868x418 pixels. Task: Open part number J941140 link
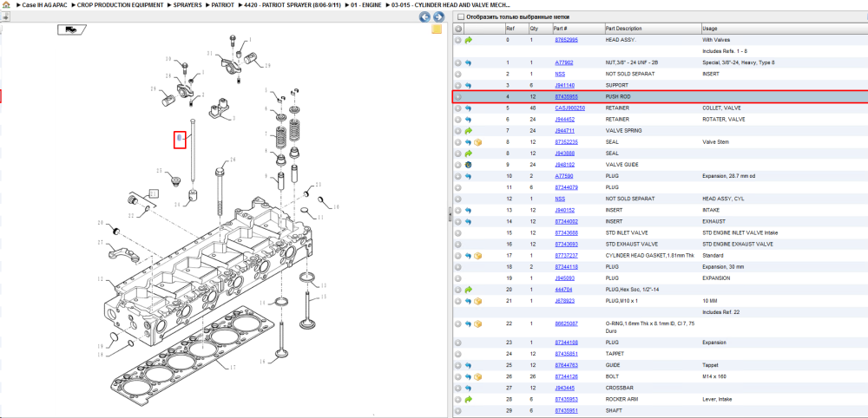pyautogui.click(x=565, y=85)
